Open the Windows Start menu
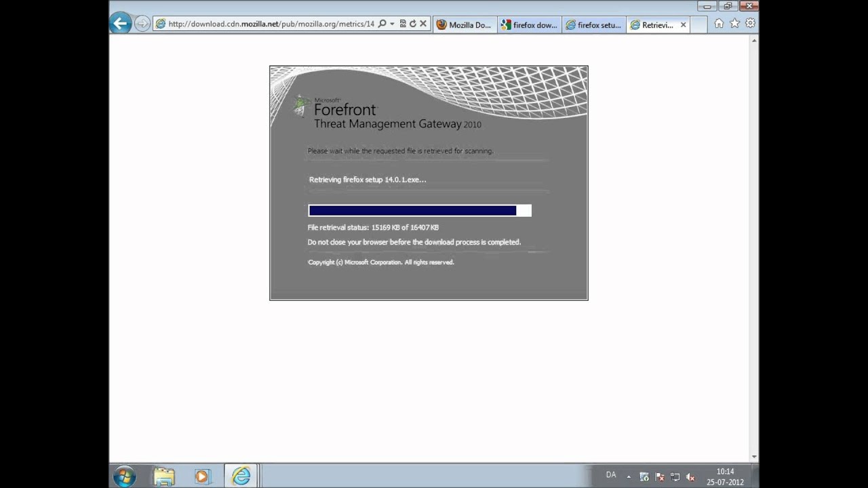The image size is (868, 488). 125,476
